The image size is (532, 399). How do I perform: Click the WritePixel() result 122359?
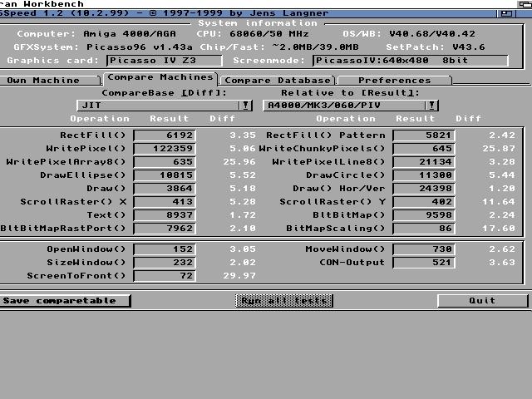click(x=165, y=149)
